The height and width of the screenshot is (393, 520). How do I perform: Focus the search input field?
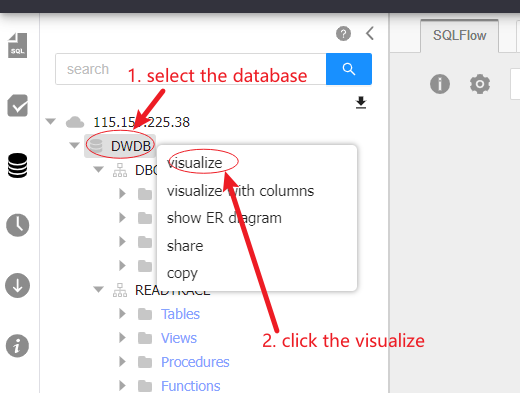click(191, 69)
